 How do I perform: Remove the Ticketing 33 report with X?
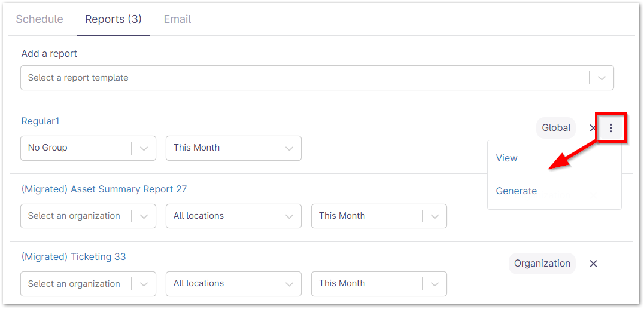pos(593,264)
